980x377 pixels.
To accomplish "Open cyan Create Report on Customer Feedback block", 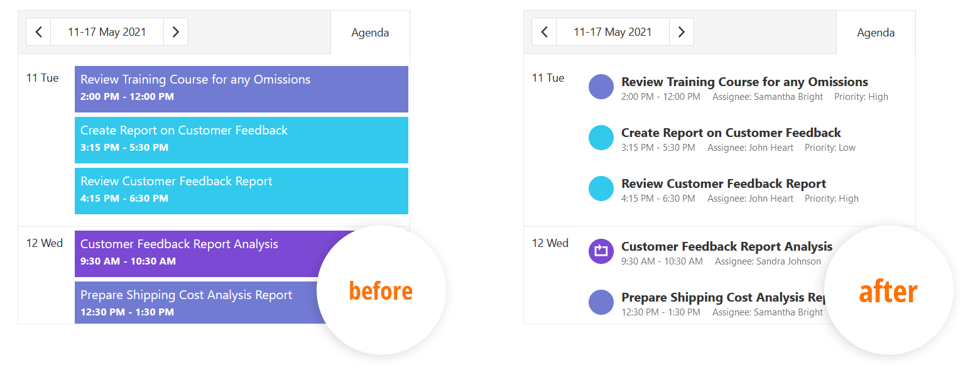I will click(x=241, y=140).
